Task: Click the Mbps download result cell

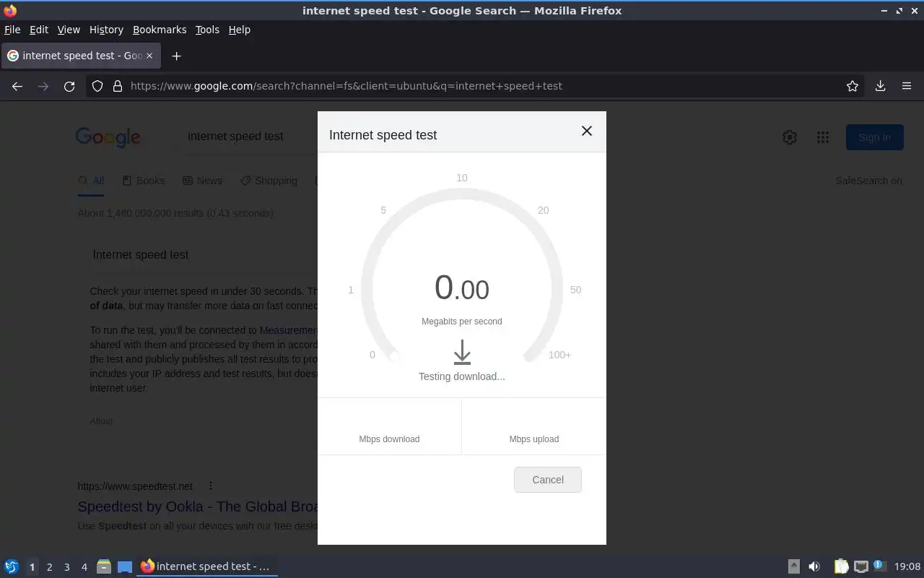Action: 389,426
